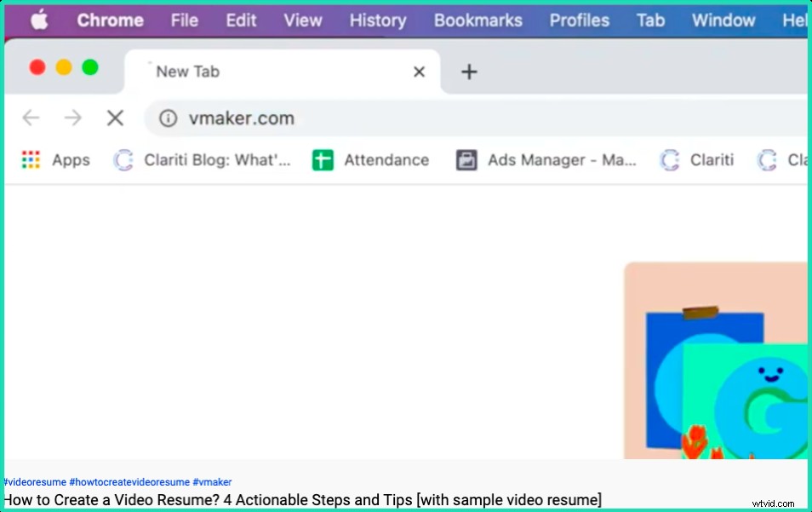View site information icon for vmaker.com
This screenshot has height=512, width=812.
[168, 118]
